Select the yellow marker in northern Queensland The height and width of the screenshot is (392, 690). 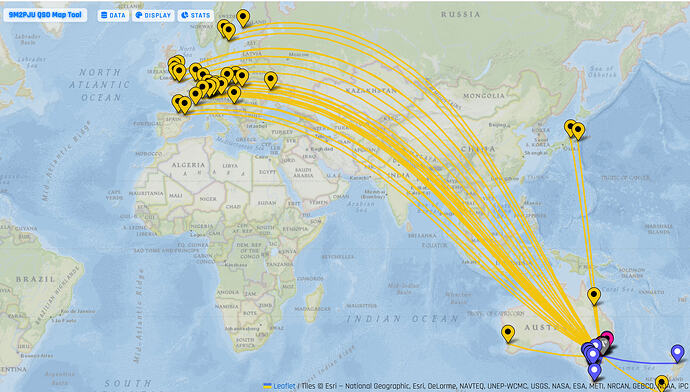pyautogui.click(x=594, y=296)
